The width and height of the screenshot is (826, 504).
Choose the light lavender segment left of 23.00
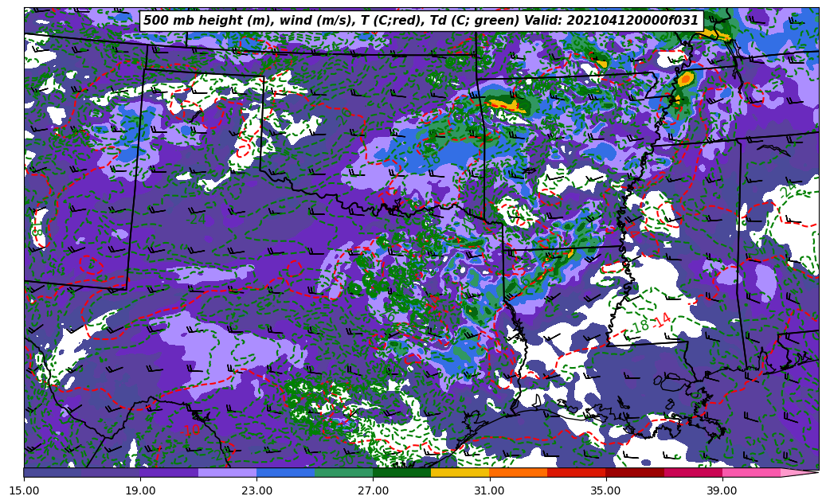pyautogui.click(x=227, y=472)
